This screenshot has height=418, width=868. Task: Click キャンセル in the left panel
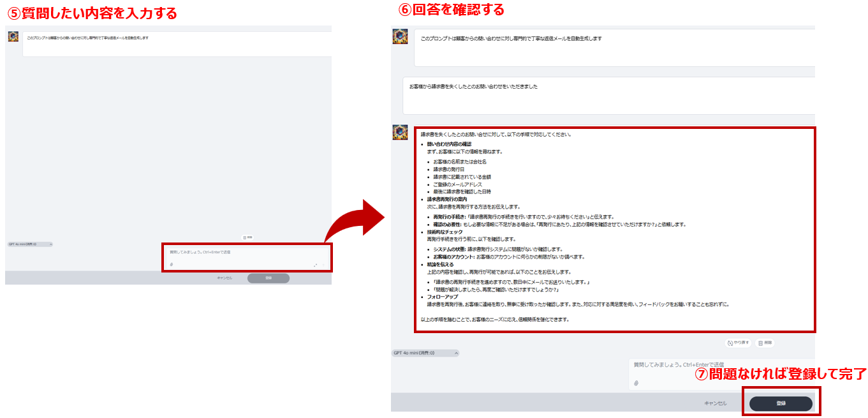click(224, 278)
